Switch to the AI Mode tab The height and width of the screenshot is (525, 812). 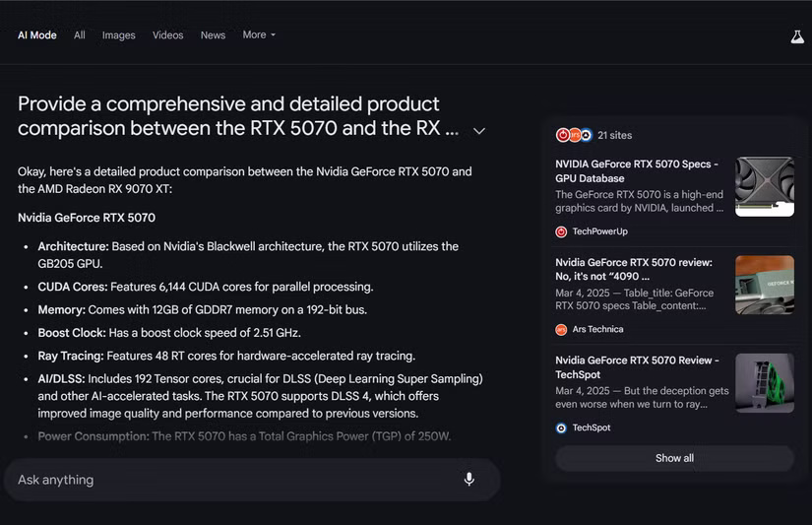(37, 35)
